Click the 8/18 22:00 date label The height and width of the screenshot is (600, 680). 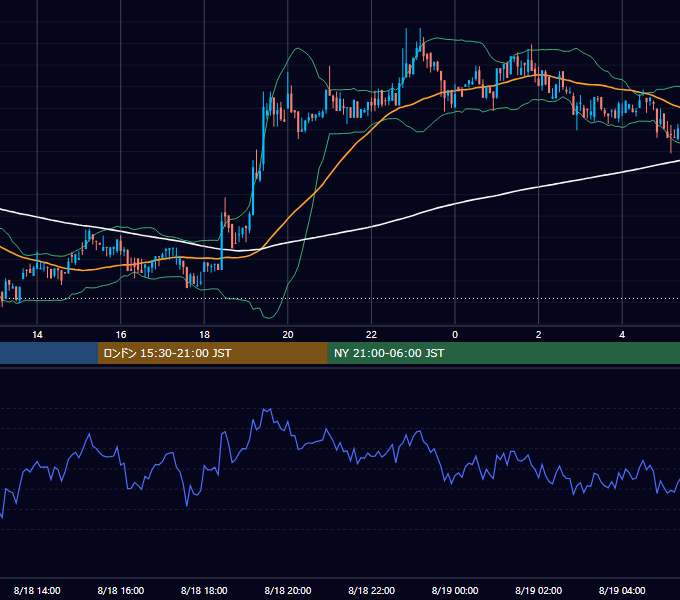pos(371,590)
